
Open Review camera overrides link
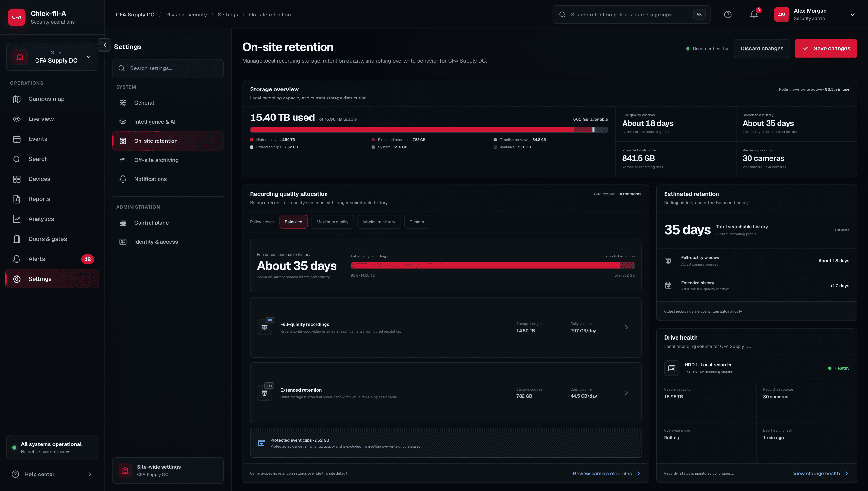tap(606, 474)
